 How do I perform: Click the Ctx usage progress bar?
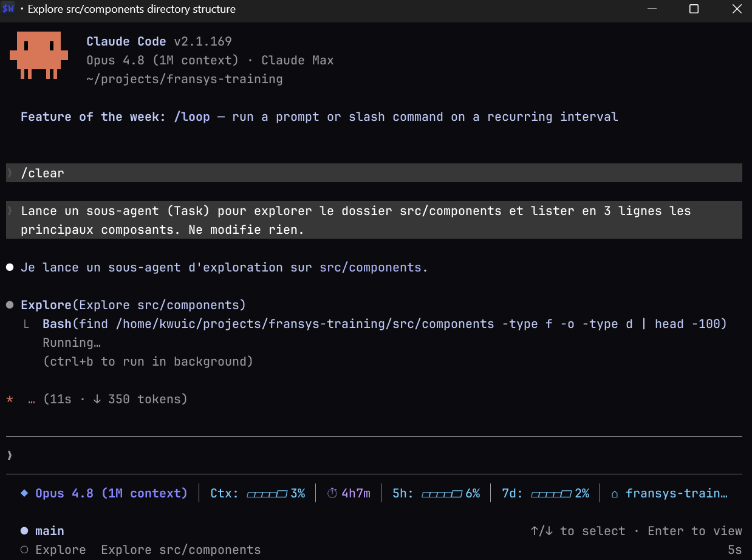click(267, 494)
